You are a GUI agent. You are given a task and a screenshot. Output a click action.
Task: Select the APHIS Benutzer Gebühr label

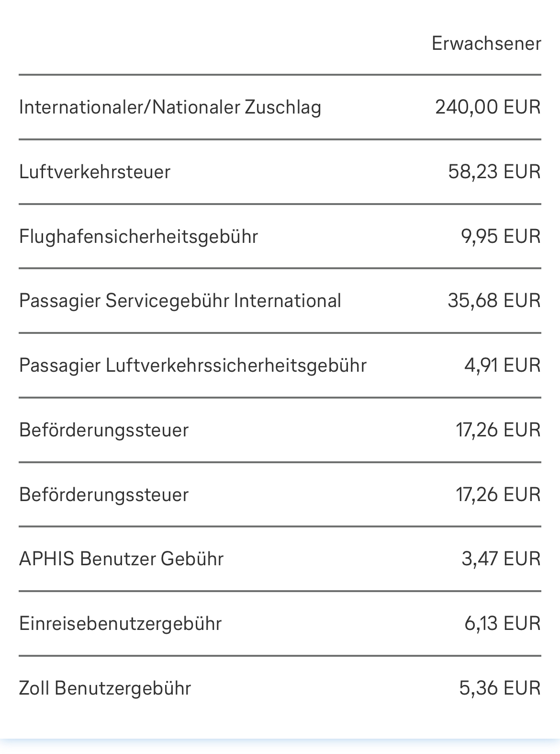[x=121, y=559]
